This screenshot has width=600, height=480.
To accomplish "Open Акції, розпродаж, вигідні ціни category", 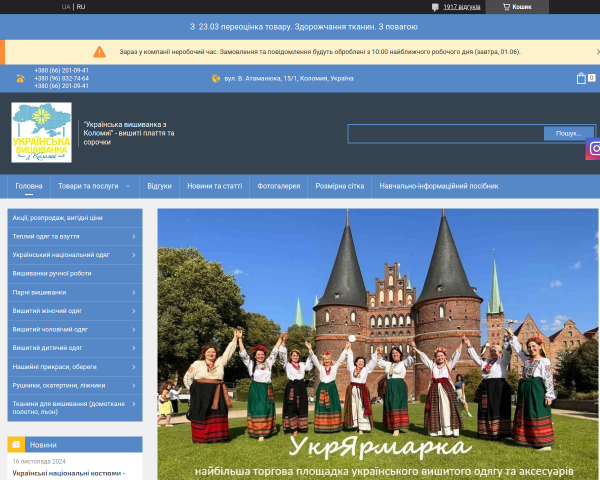I will pyautogui.click(x=75, y=218).
